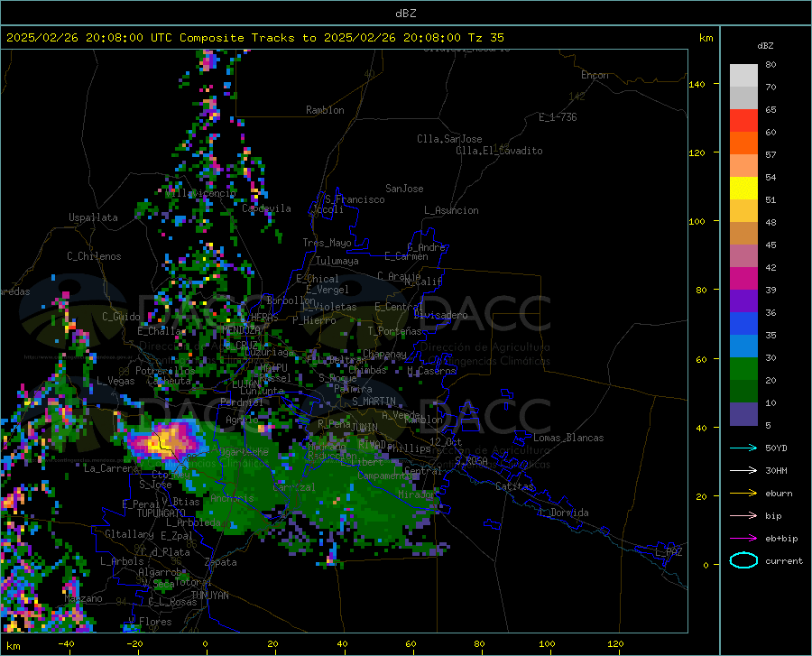The image size is (812, 656).
Task: Choose the royal blue 36 dBZ swatch
Action: pyautogui.click(x=743, y=324)
